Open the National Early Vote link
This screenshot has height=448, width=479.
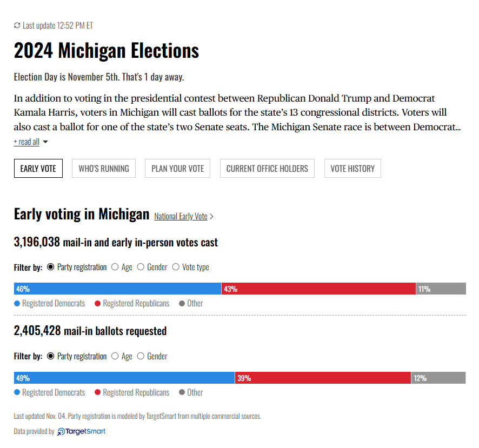181,217
